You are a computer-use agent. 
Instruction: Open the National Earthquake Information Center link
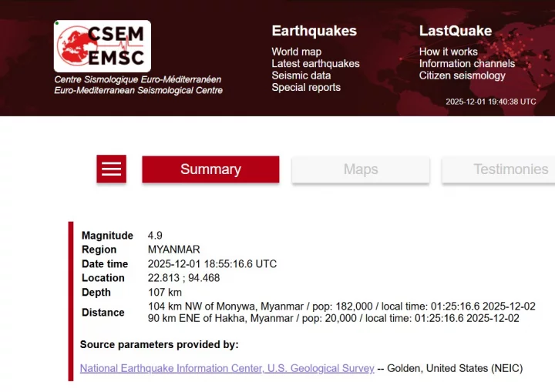(x=227, y=369)
